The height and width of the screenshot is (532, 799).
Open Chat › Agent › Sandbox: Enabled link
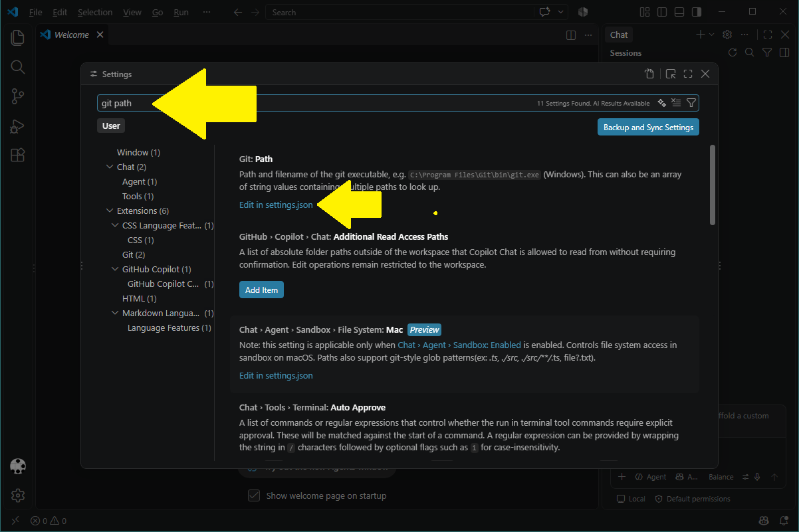[x=459, y=345]
